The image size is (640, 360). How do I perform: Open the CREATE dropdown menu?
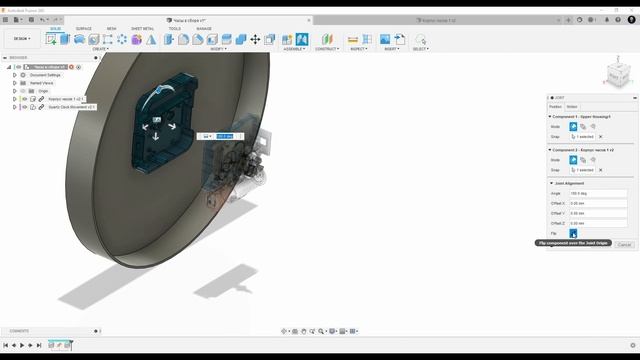tap(100, 49)
